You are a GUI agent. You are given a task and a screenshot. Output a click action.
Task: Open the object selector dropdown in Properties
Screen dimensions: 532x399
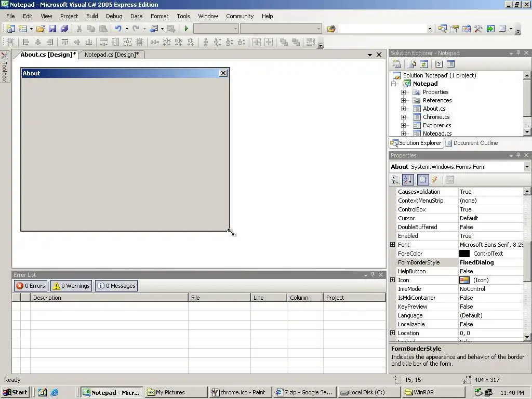click(527, 167)
